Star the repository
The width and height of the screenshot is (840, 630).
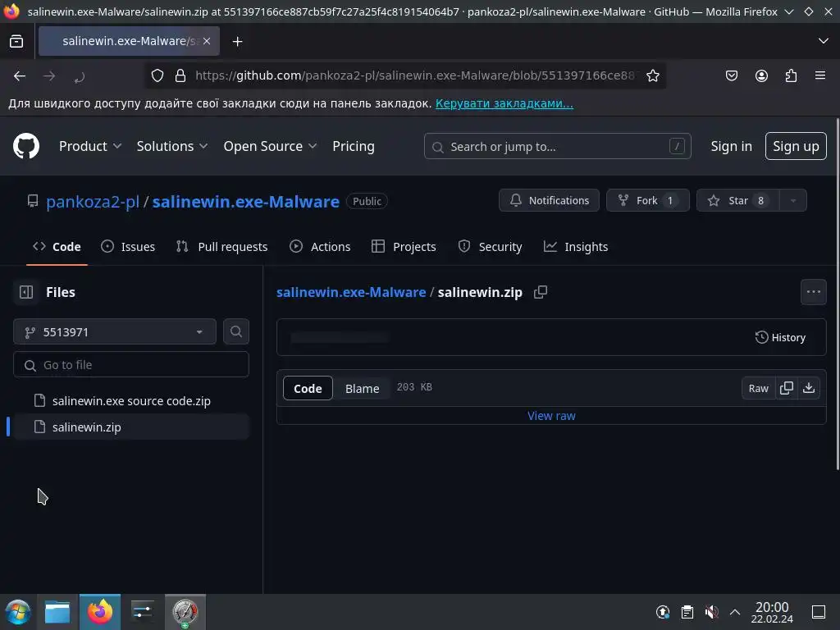pos(738,200)
